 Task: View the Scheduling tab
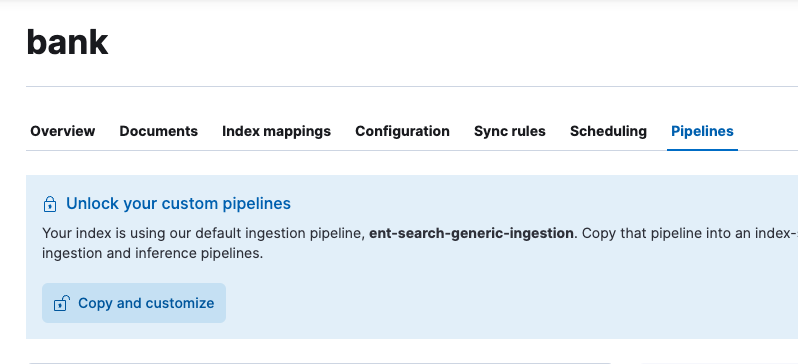pyautogui.click(x=608, y=131)
